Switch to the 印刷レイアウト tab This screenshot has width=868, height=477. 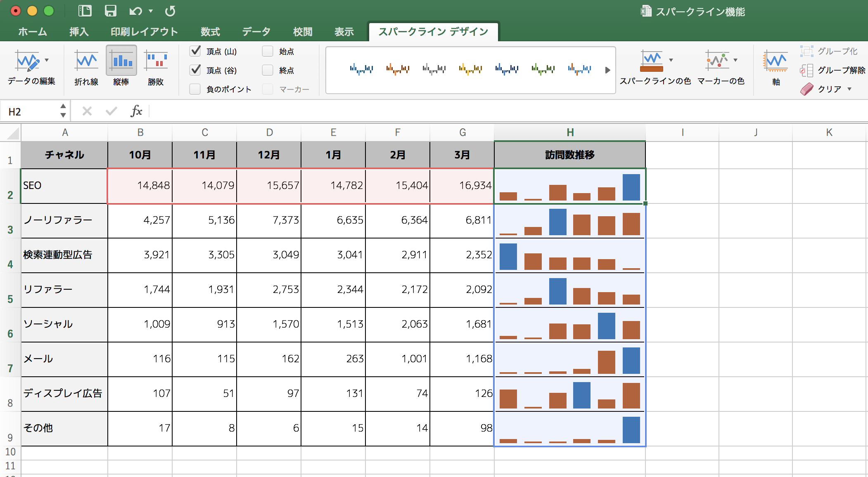[x=144, y=32]
